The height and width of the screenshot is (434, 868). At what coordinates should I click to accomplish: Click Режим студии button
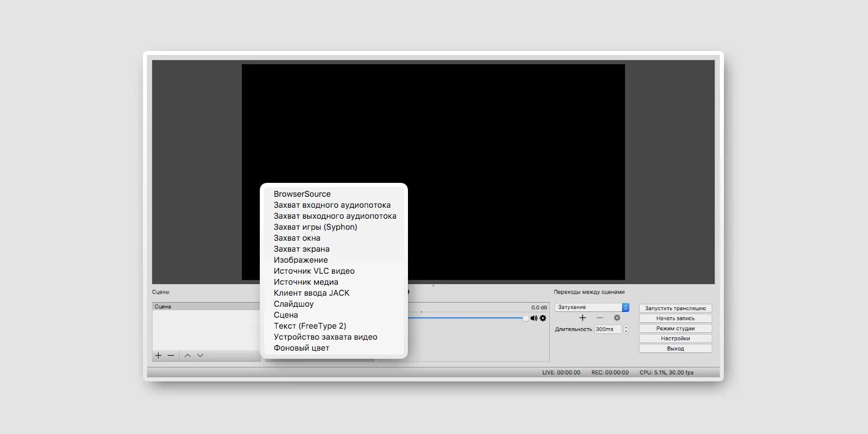coord(675,329)
